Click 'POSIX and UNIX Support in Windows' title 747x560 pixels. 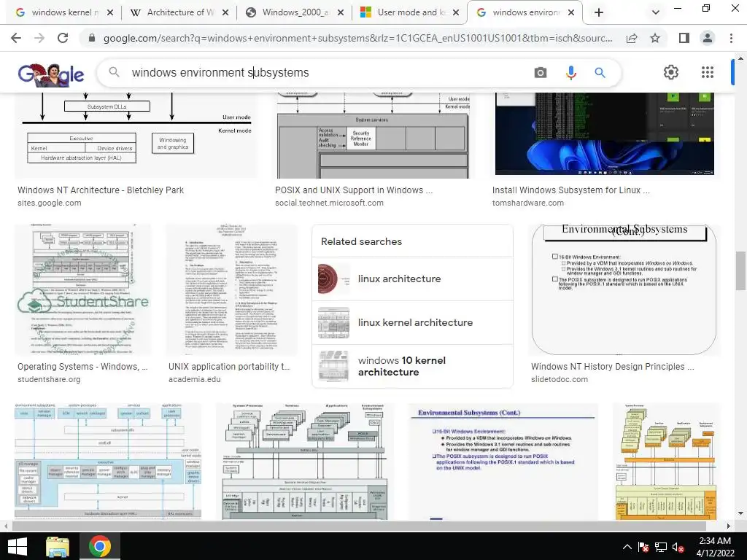(354, 190)
